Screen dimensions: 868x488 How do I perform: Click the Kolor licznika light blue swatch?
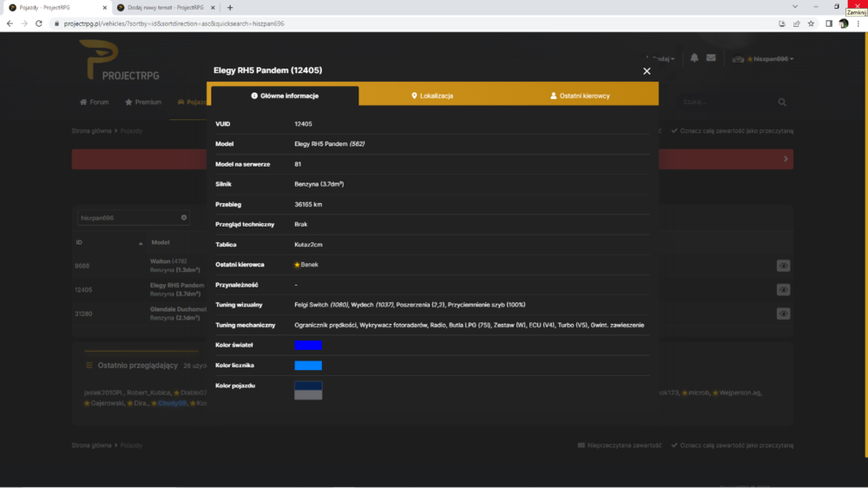pos(308,366)
